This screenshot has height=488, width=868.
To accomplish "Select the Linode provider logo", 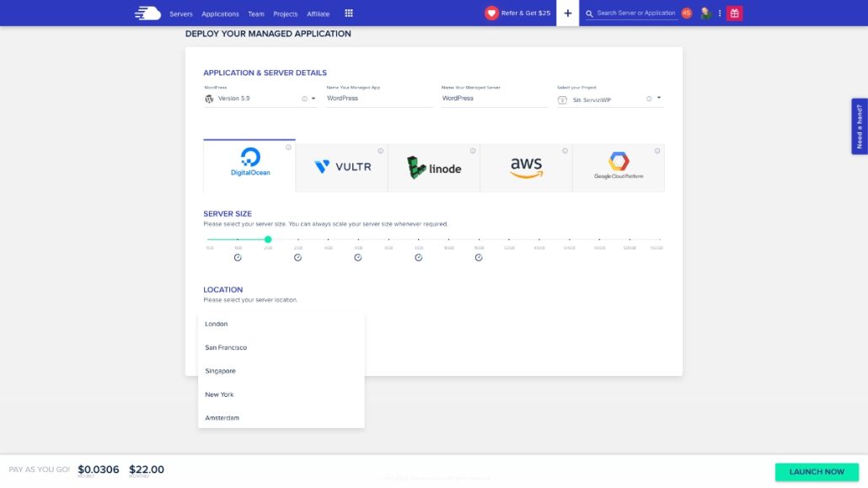I will (x=433, y=167).
